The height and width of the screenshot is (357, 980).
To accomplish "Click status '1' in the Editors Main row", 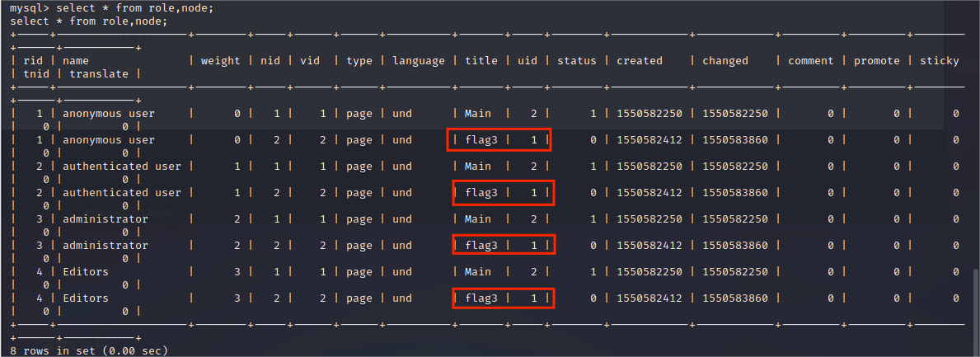I will pyautogui.click(x=593, y=272).
